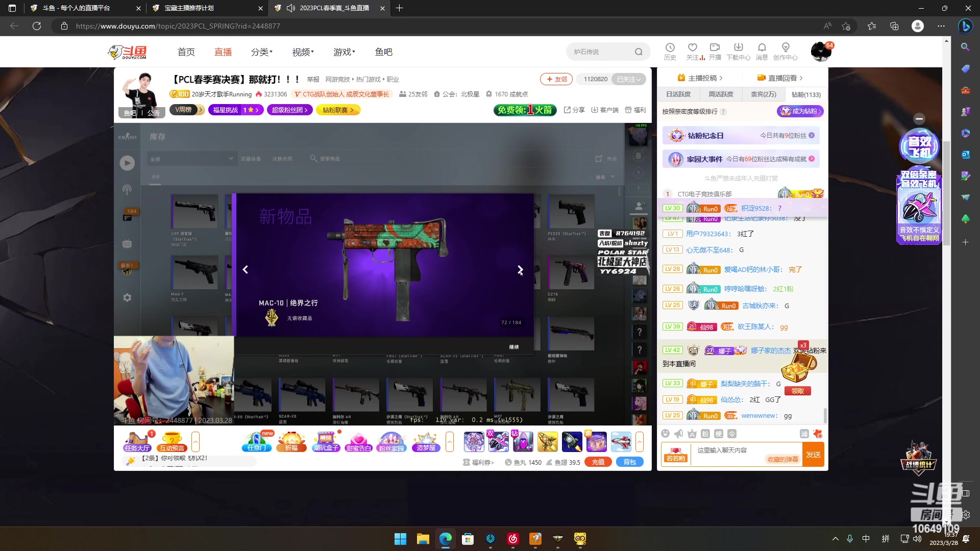Screen dimensions: 980x551
Task: Click the megaphone icon above chat input
Action: pos(678,434)
